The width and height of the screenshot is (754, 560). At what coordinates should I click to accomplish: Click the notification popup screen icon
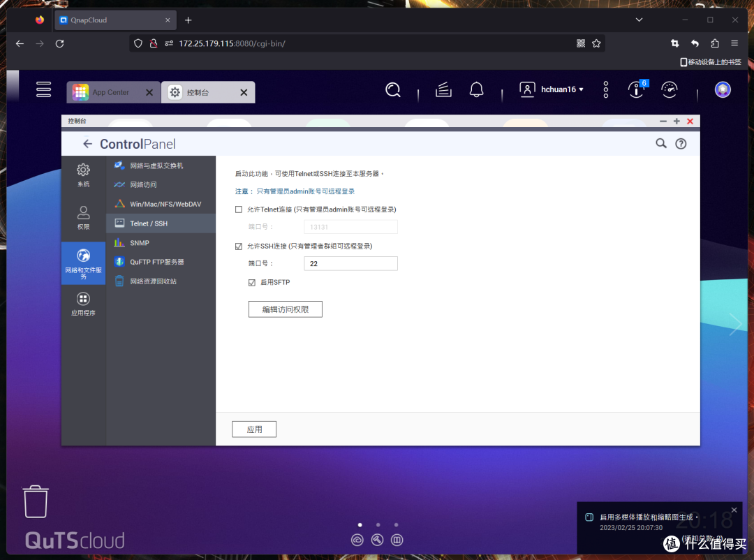pyautogui.click(x=589, y=517)
